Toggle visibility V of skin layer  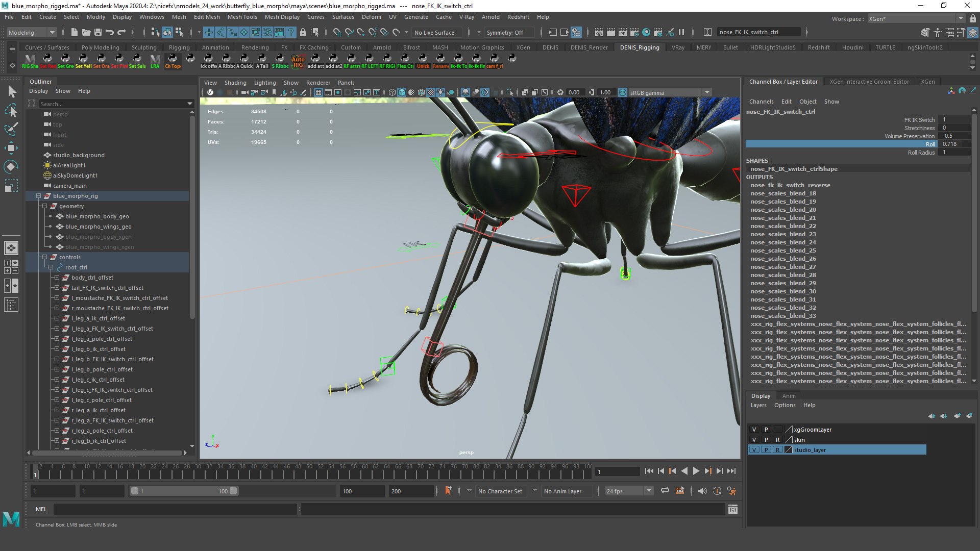pyautogui.click(x=754, y=440)
